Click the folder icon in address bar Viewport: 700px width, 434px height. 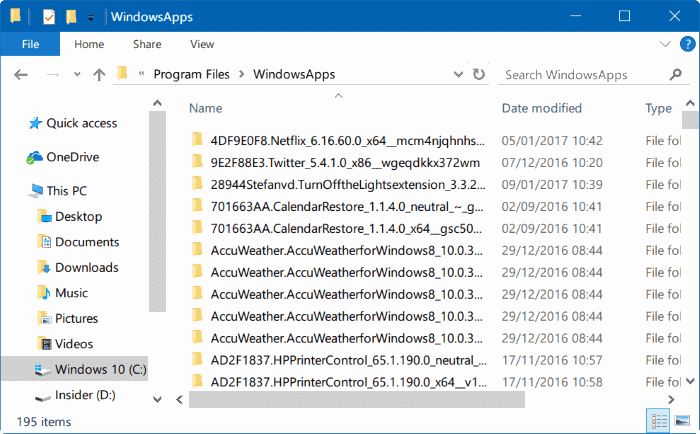pos(122,73)
